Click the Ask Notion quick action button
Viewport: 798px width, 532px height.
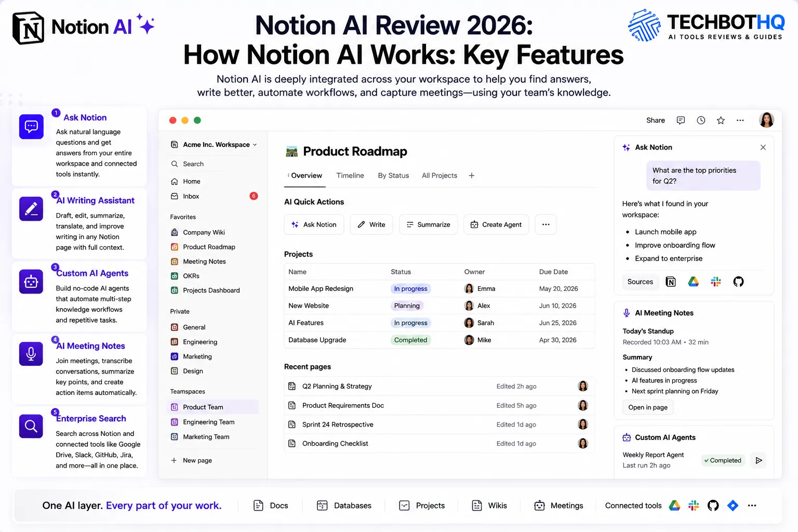coord(314,224)
